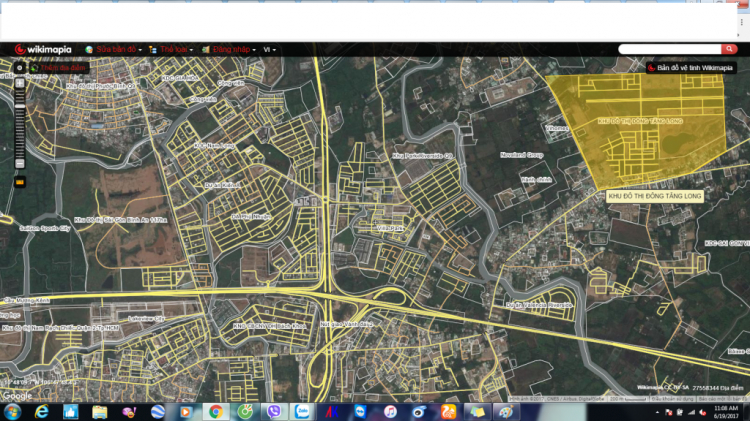Image resolution: width=750 pixels, height=421 pixels.
Task: Click the Saigon Sports City label
Action: [x=44, y=228]
